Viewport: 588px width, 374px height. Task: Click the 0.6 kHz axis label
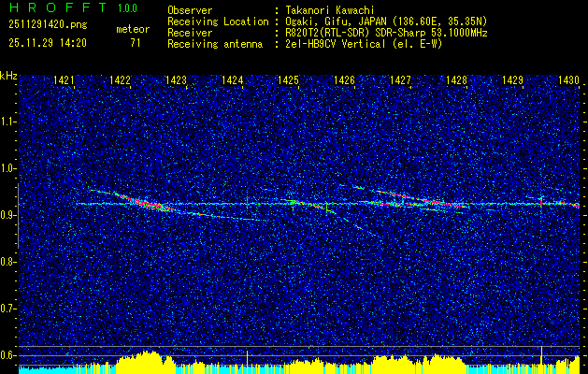(7, 355)
